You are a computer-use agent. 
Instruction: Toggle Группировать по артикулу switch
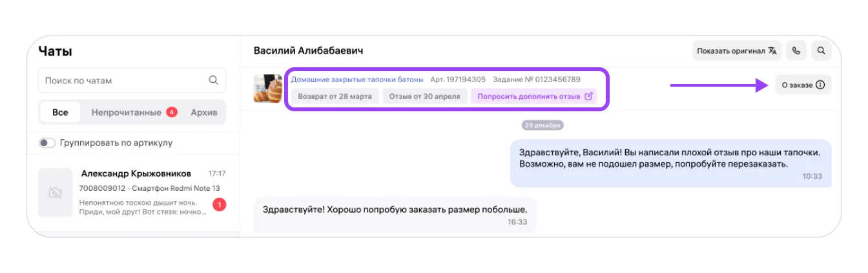pos(47,143)
